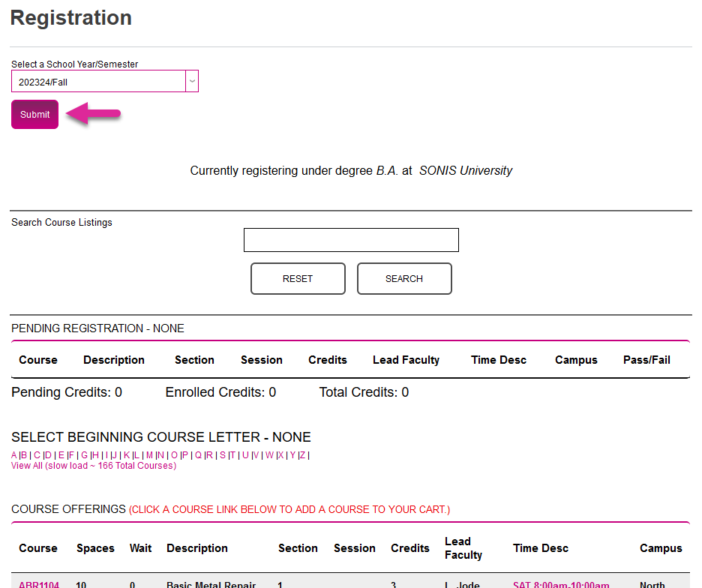Filter courses starting with letter A

(13, 454)
